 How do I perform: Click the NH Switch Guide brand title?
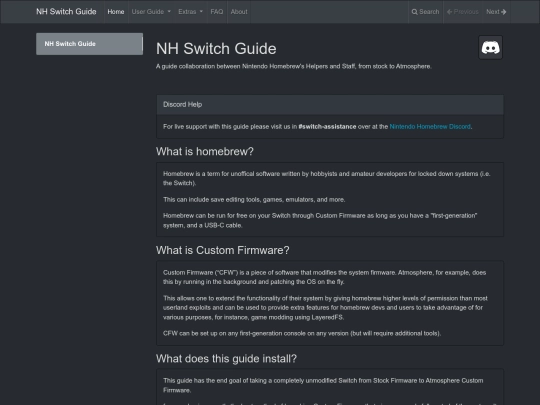click(x=66, y=12)
